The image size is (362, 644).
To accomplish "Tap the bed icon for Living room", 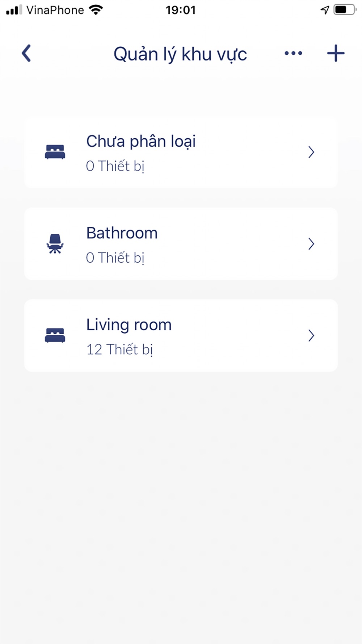I will coord(55,335).
